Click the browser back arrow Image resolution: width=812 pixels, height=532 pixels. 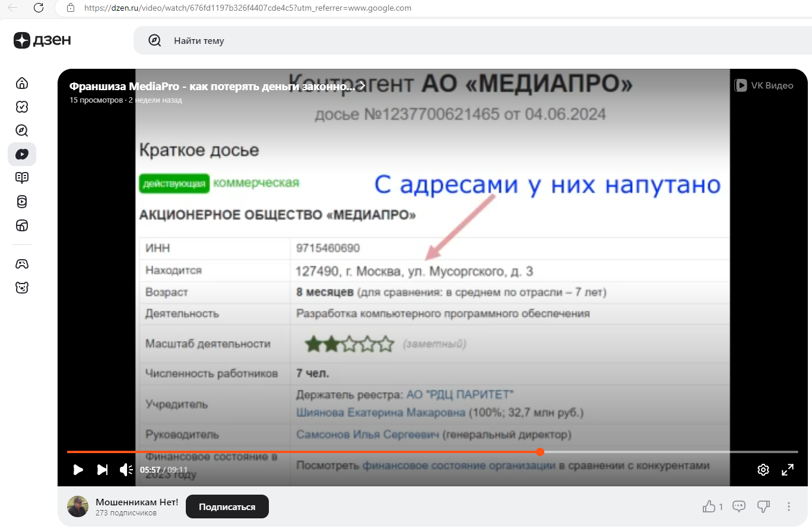pyautogui.click(x=12, y=8)
